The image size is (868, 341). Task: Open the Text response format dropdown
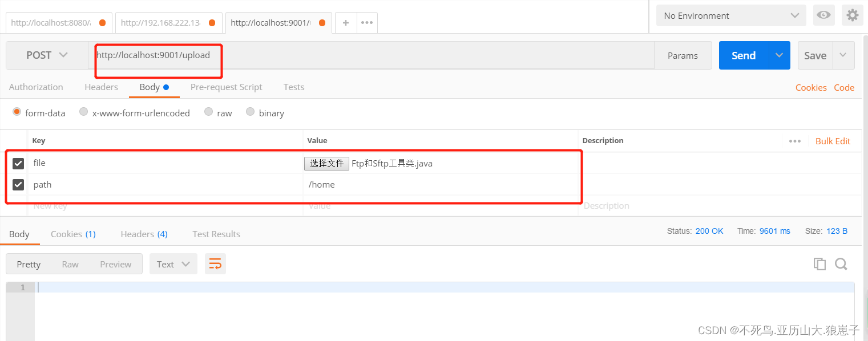(173, 264)
